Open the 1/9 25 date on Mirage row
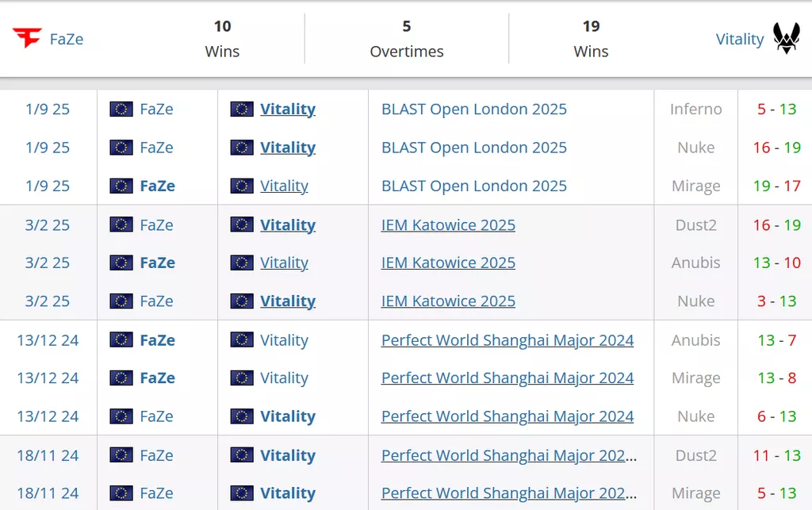812x510 pixels. (x=48, y=186)
